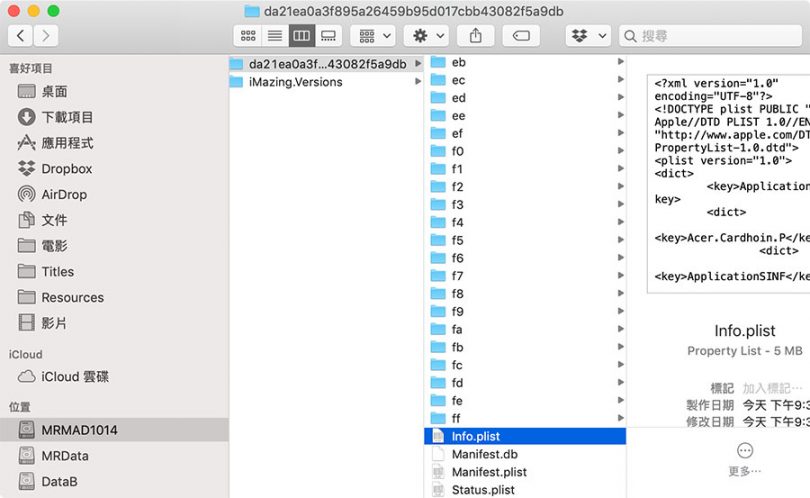This screenshot has height=498, width=810.
Task: Select iCloud Drive in the sidebar
Action: [x=75, y=377]
